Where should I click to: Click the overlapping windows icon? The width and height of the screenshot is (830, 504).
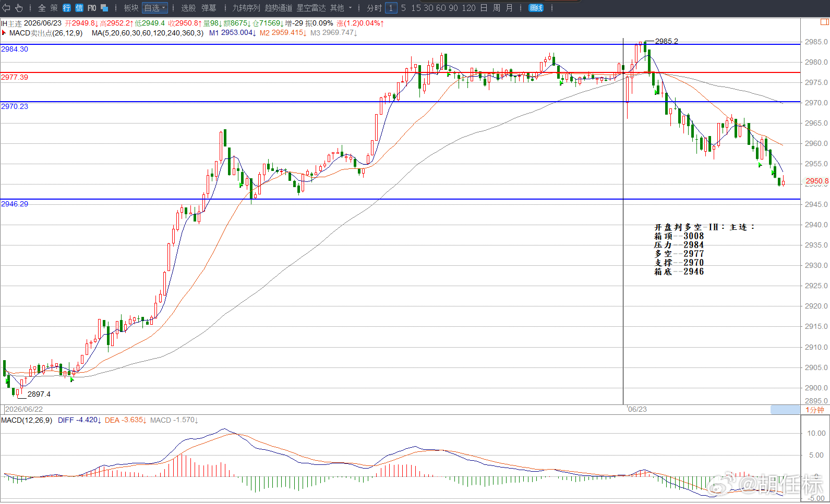pos(104,8)
